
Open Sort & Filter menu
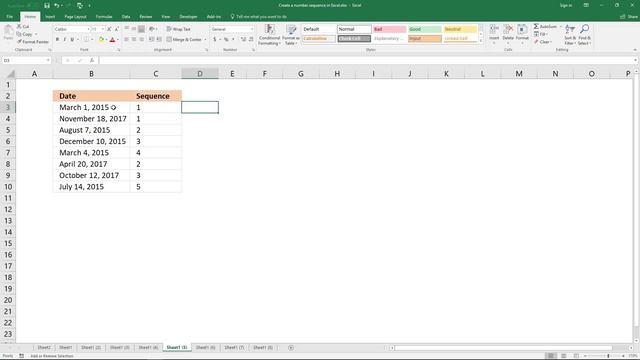tap(570, 35)
